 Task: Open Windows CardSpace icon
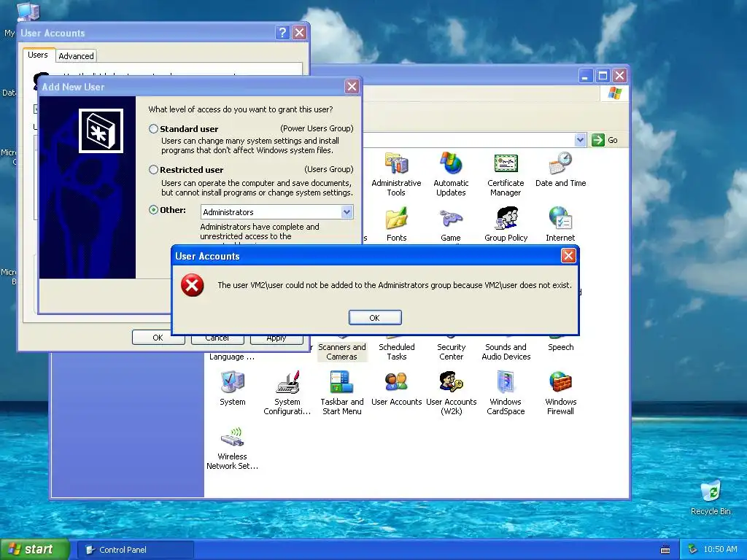[x=506, y=393]
